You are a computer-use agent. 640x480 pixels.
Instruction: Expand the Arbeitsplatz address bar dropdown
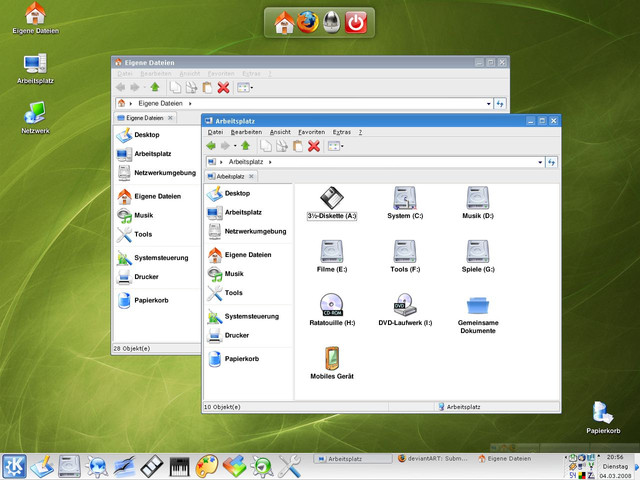[540, 161]
